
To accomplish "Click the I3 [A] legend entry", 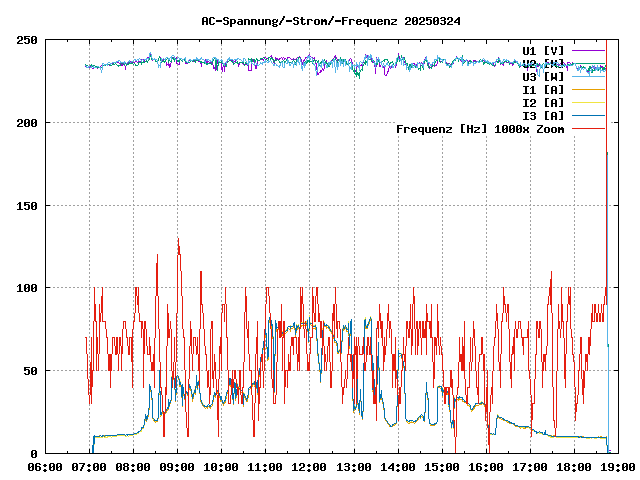I will pos(543,116).
